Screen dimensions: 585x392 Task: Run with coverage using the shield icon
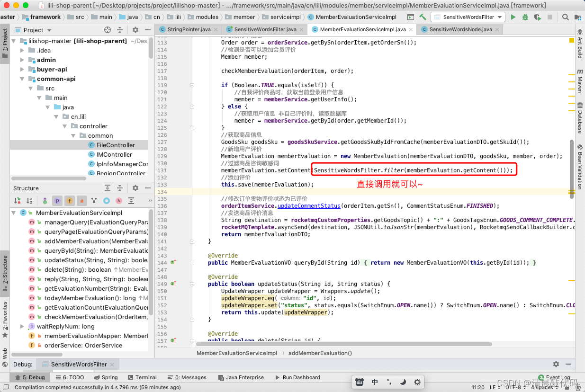pyautogui.click(x=537, y=17)
